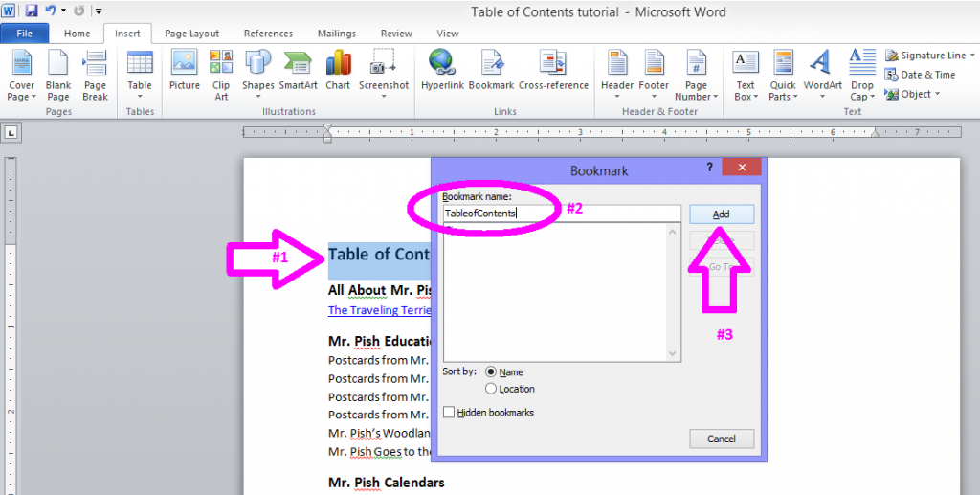Cancel the Bookmark dialog
Image resolution: width=980 pixels, height=495 pixels.
pos(722,439)
